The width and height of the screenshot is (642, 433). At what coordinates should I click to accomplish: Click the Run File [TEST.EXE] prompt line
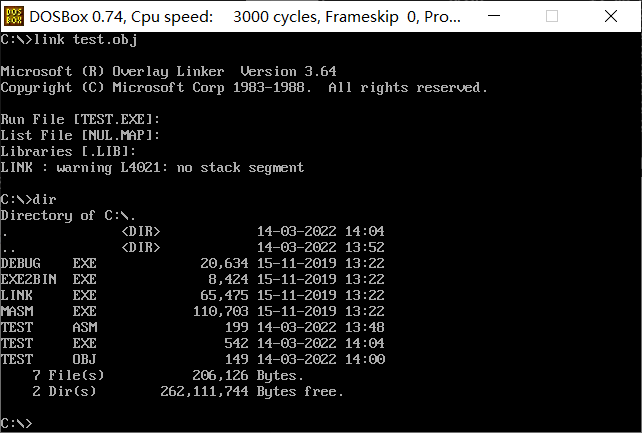tap(80, 119)
